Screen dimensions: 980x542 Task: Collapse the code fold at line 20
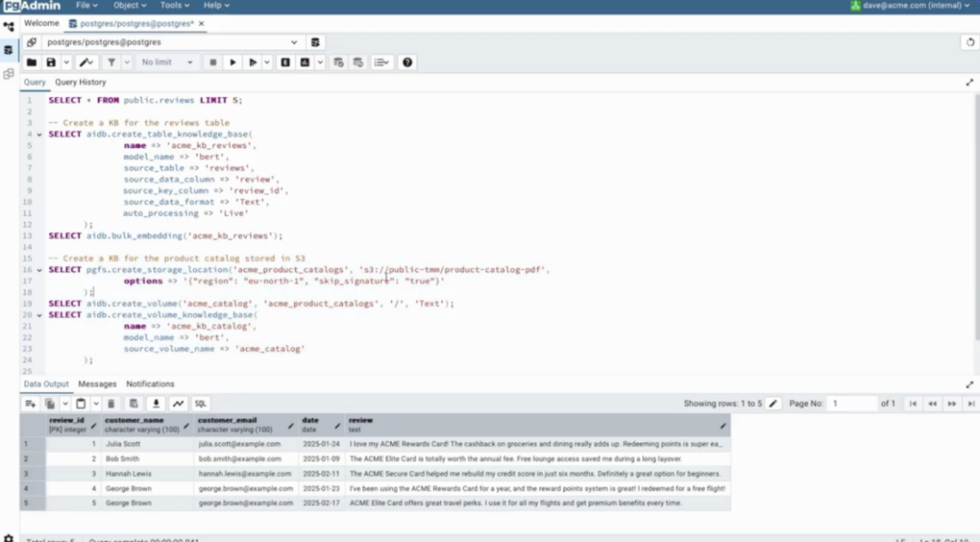coord(39,315)
